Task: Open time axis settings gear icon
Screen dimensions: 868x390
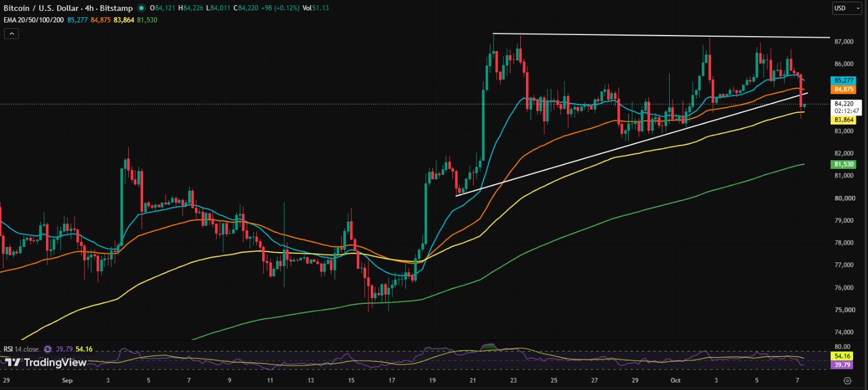Action: (x=847, y=380)
